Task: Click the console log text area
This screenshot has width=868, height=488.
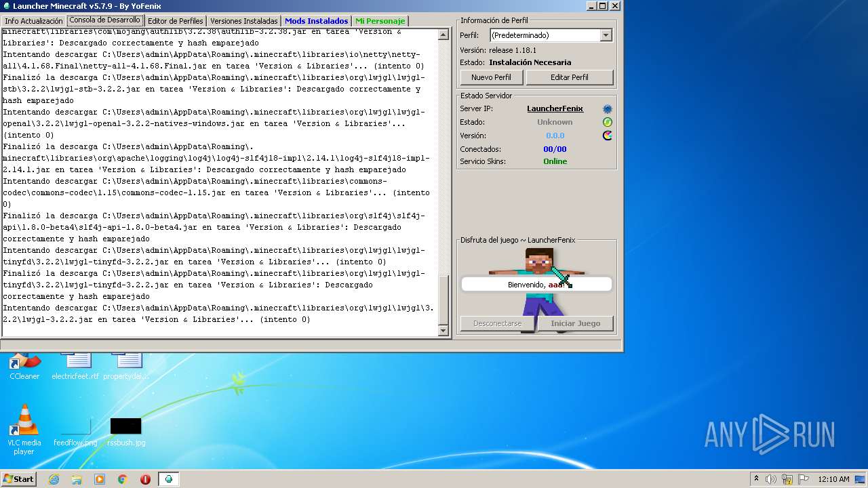Action: [x=220, y=182]
